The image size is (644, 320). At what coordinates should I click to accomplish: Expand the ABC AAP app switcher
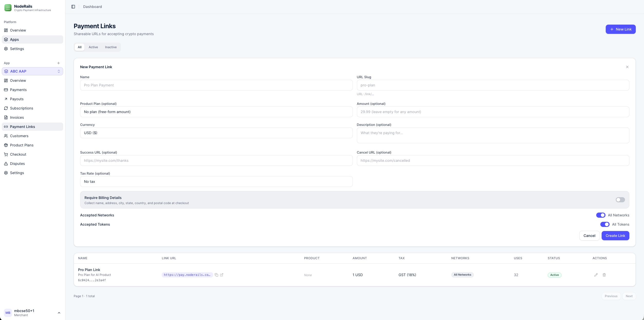(x=32, y=71)
